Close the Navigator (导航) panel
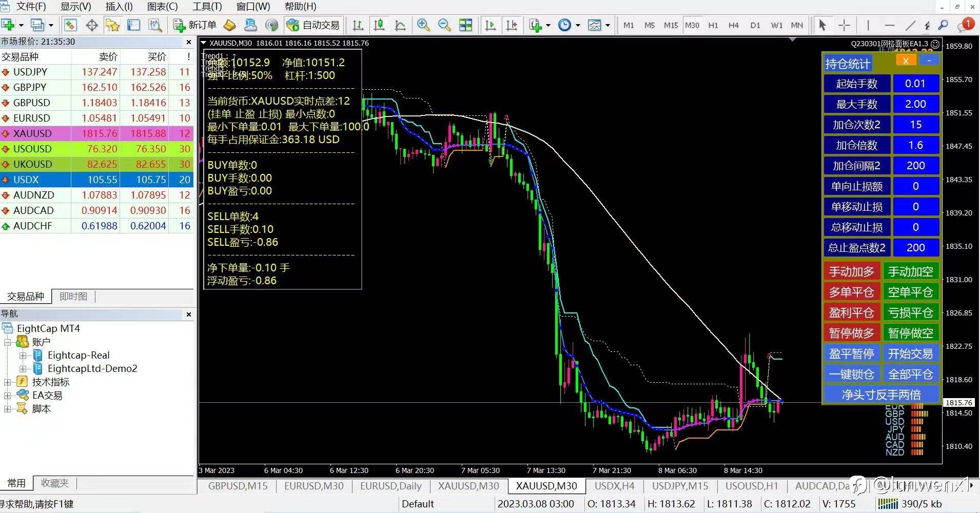Screen dimensions: 980x513 point(188,314)
